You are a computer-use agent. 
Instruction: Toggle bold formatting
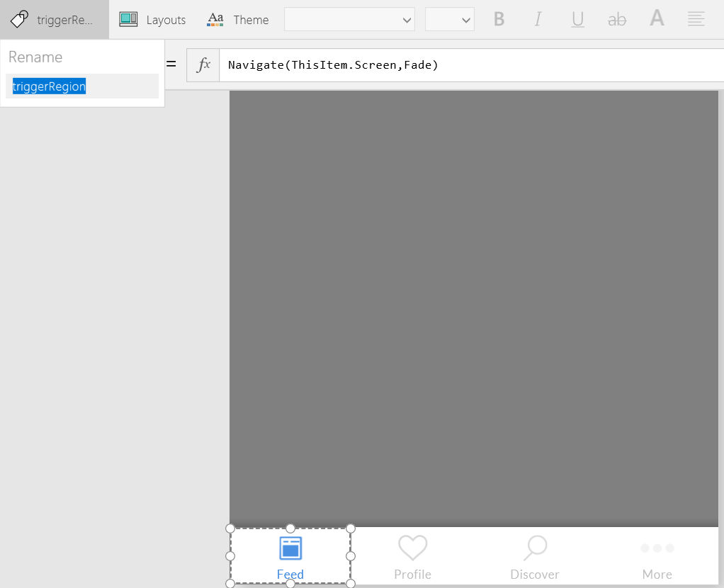click(x=499, y=20)
